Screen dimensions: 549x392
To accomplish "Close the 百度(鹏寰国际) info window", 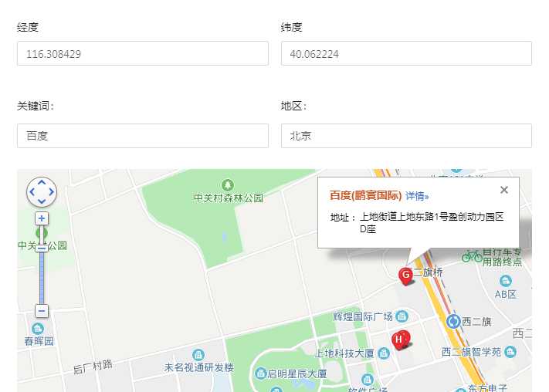I will (x=504, y=190).
